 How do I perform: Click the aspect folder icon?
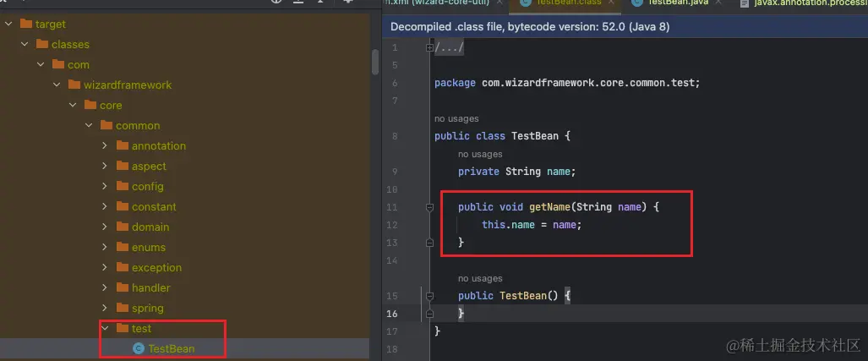point(123,166)
